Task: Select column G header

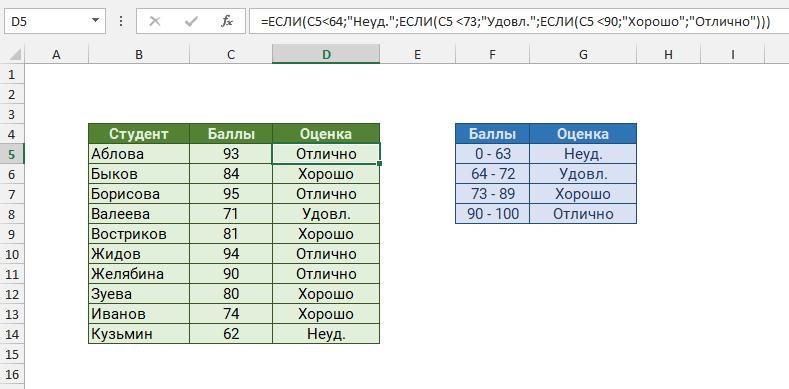Action: (x=583, y=54)
